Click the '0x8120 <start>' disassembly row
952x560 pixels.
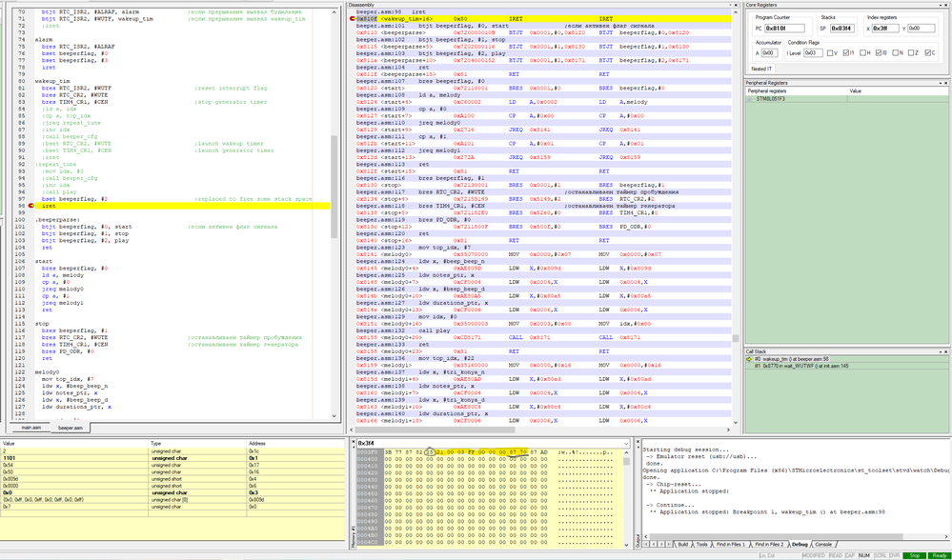543,89
